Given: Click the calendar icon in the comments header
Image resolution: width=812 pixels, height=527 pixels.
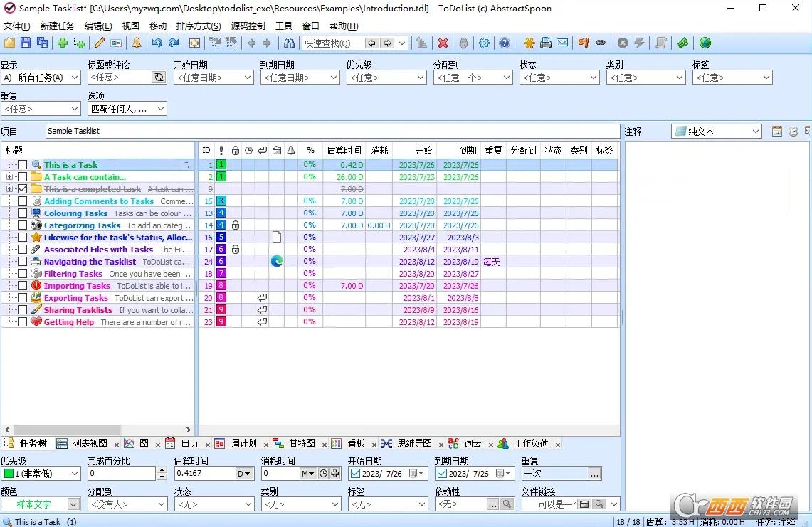Looking at the screenshot, I should [x=777, y=132].
